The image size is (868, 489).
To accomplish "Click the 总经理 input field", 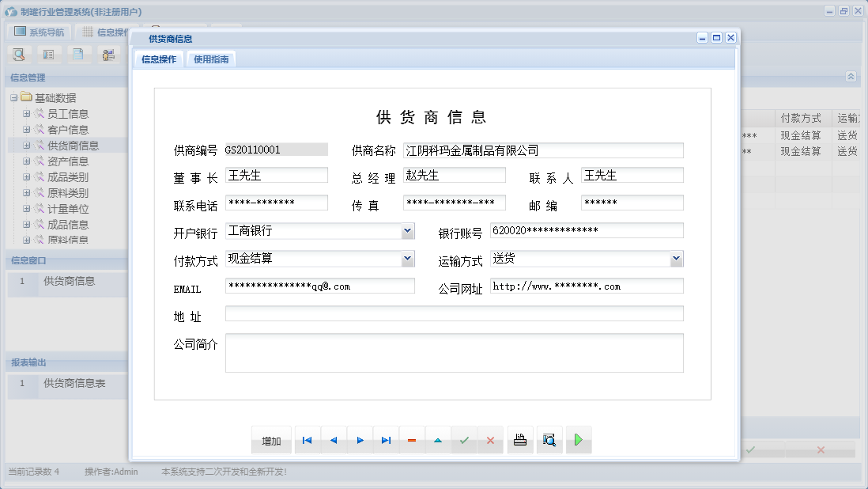I will (455, 176).
